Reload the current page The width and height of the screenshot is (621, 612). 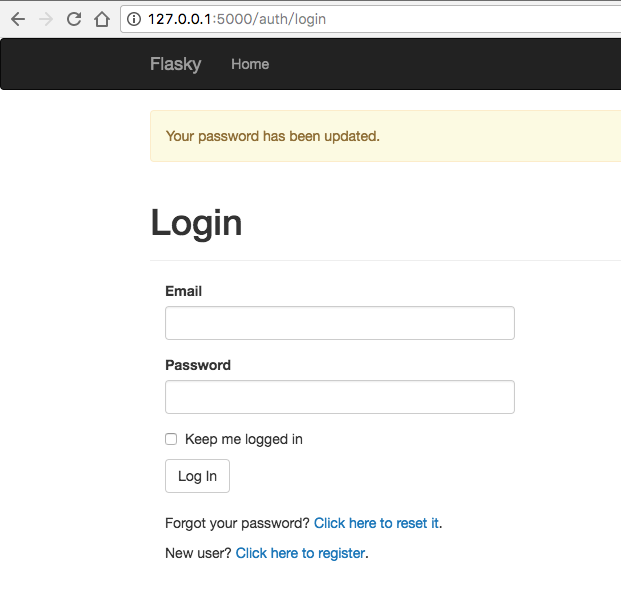point(73,19)
